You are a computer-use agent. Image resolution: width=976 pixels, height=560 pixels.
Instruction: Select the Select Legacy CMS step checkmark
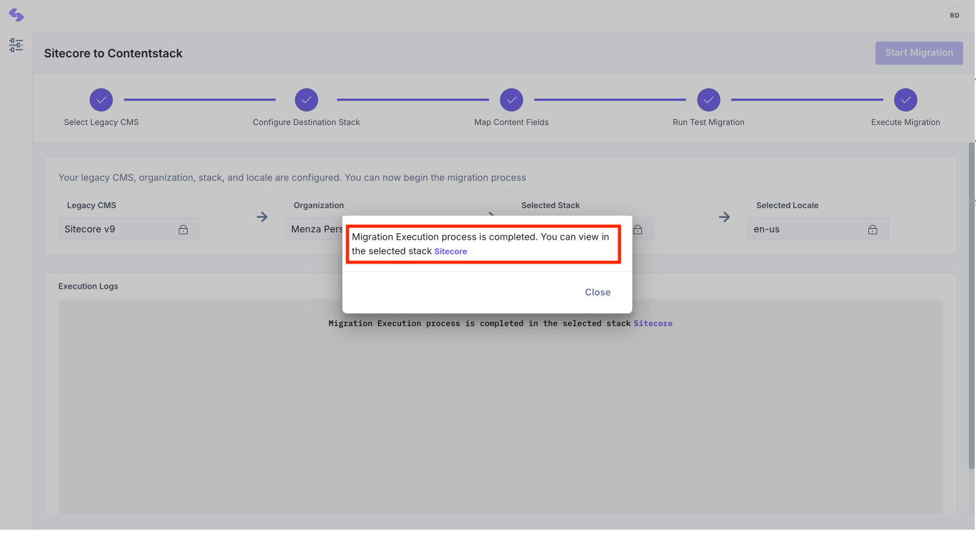click(101, 100)
